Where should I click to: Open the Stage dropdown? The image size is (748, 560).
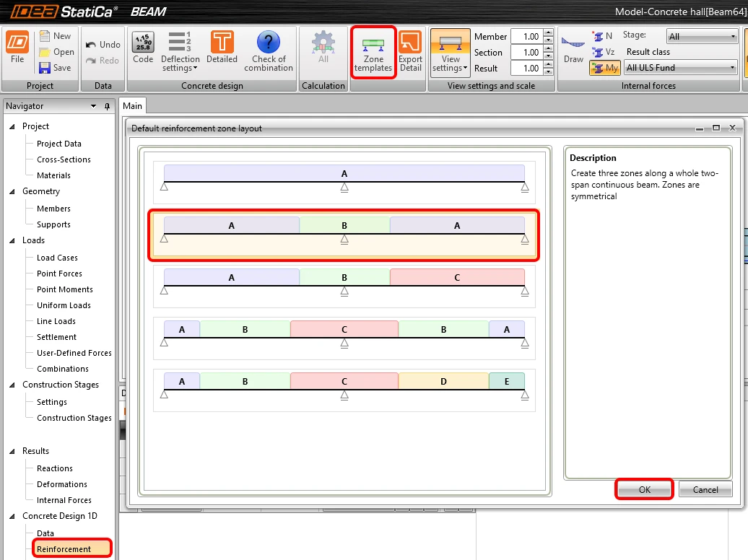(701, 36)
